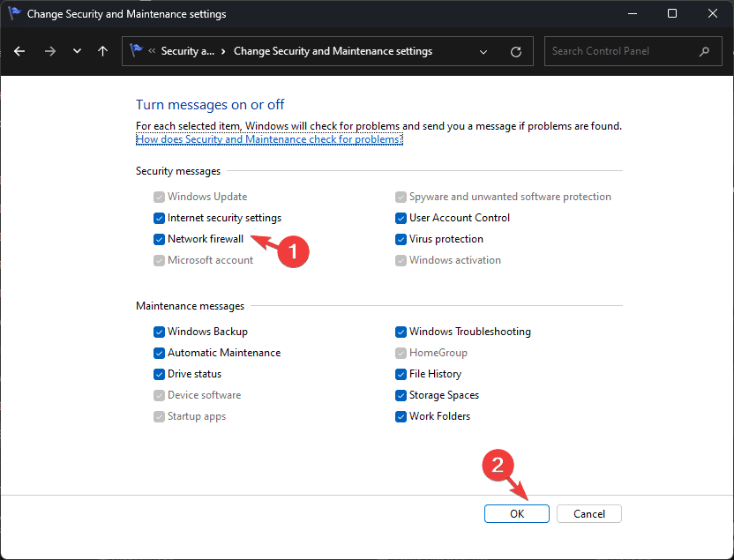Click the search magnifier icon

point(705,51)
